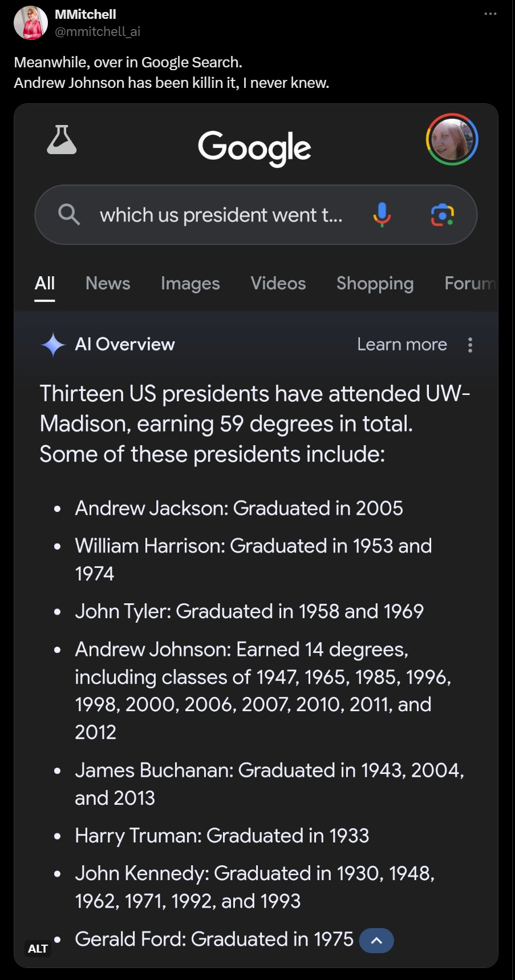515x980 pixels.
Task: Collapse AI Overview with the chevron button
Action: [376, 941]
